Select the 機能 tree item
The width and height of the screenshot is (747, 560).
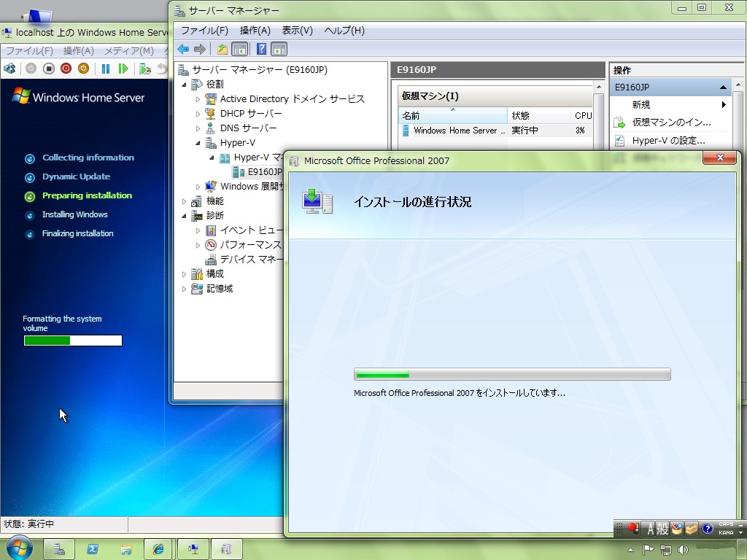tap(215, 201)
